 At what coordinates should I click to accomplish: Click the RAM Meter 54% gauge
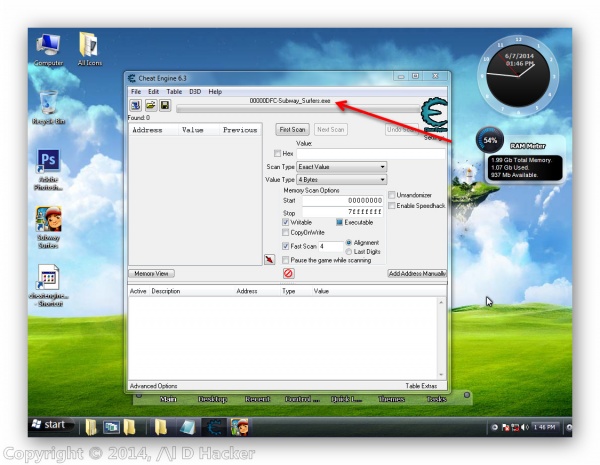490,140
